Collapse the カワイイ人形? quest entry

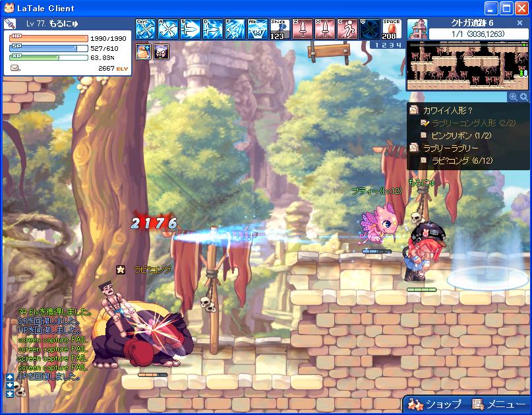click(x=448, y=110)
